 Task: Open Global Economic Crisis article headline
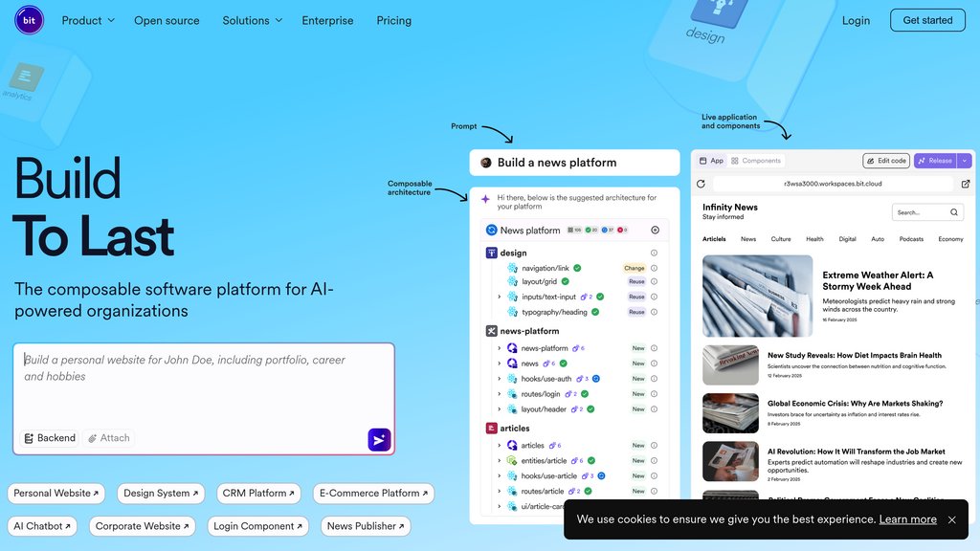point(855,404)
